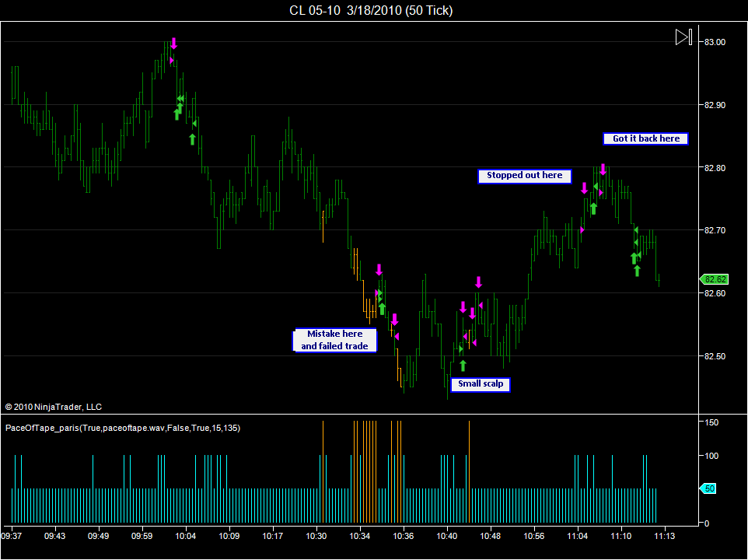Click the 11:04 time axis label
The image size is (748, 560).
[x=578, y=536]
